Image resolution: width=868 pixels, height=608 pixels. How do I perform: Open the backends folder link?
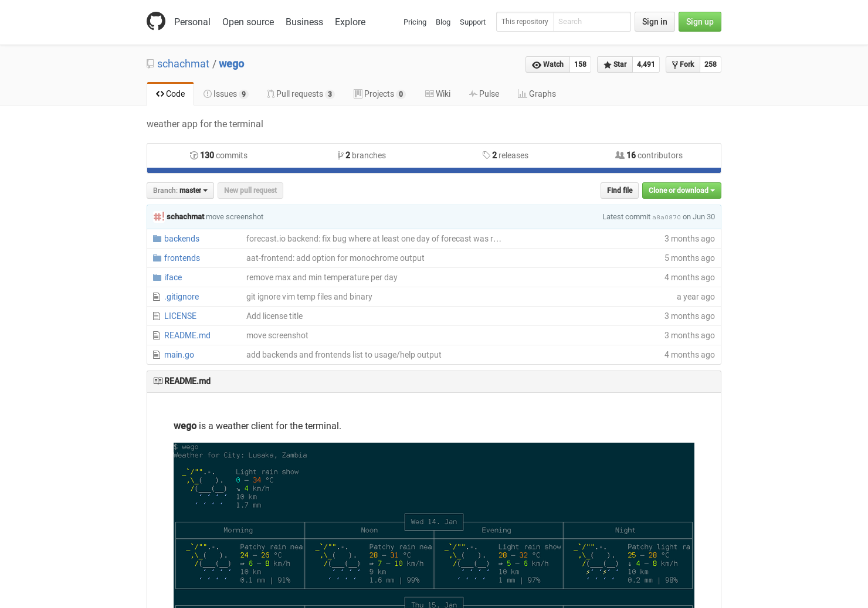[182, 239]
